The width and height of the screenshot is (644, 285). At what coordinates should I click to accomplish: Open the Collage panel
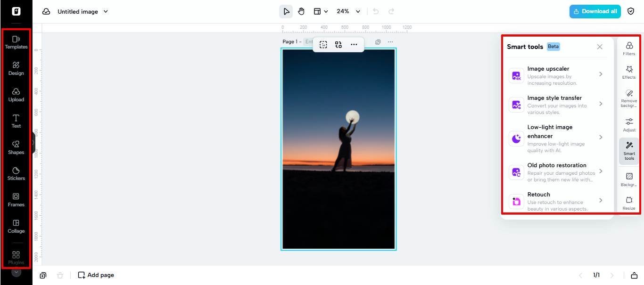(16, 227)
